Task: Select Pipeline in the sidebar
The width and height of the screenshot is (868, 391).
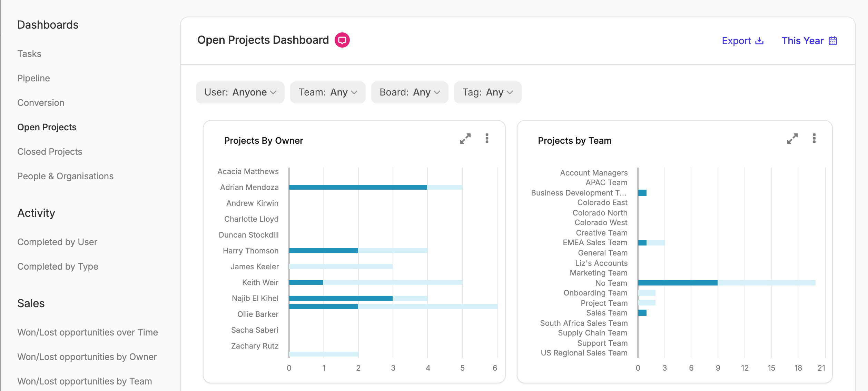Action: click(x=33, y=78)
